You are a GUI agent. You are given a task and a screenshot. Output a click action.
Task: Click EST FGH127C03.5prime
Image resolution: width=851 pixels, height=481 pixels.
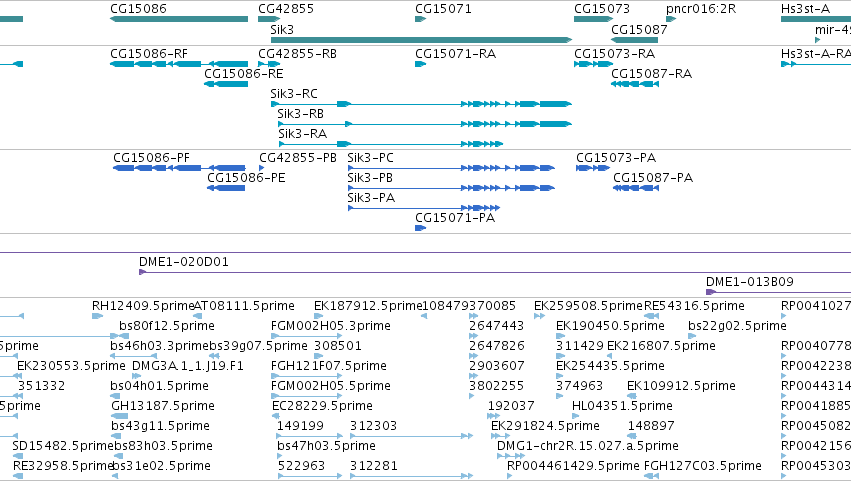[x=703, y=467]
